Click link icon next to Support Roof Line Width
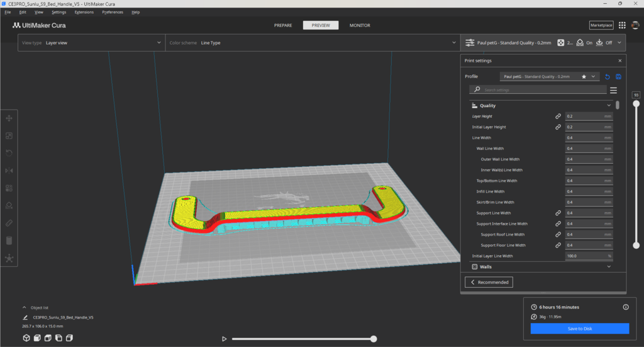The width and height of the screenshot is (644, 347). (x=558, y=234)
